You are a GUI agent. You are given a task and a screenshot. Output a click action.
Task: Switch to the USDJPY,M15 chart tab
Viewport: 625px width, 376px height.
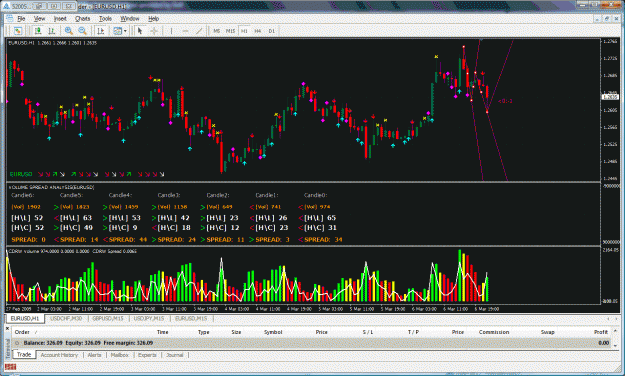coord(149,319)
